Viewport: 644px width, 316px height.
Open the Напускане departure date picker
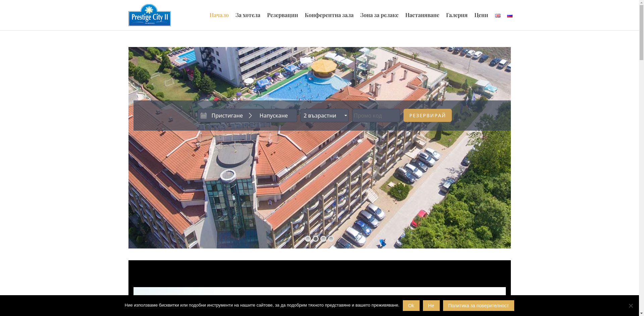(x=273, y=116)
